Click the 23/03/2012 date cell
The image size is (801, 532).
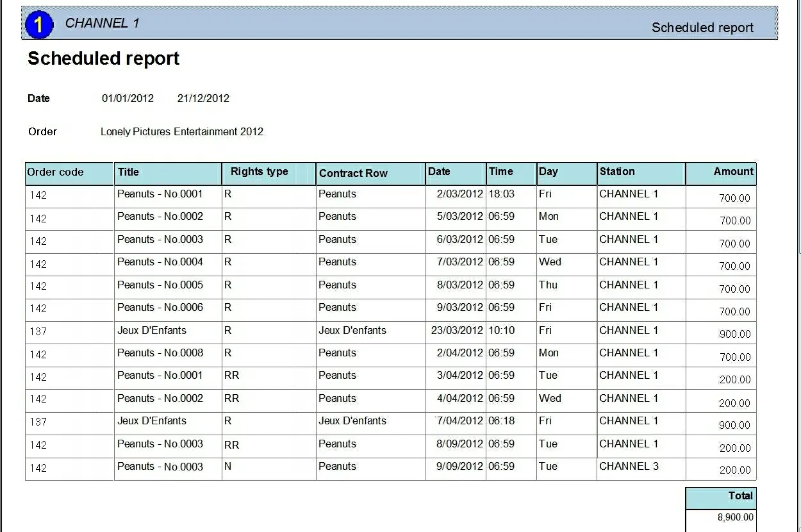[x=457, y=331]
